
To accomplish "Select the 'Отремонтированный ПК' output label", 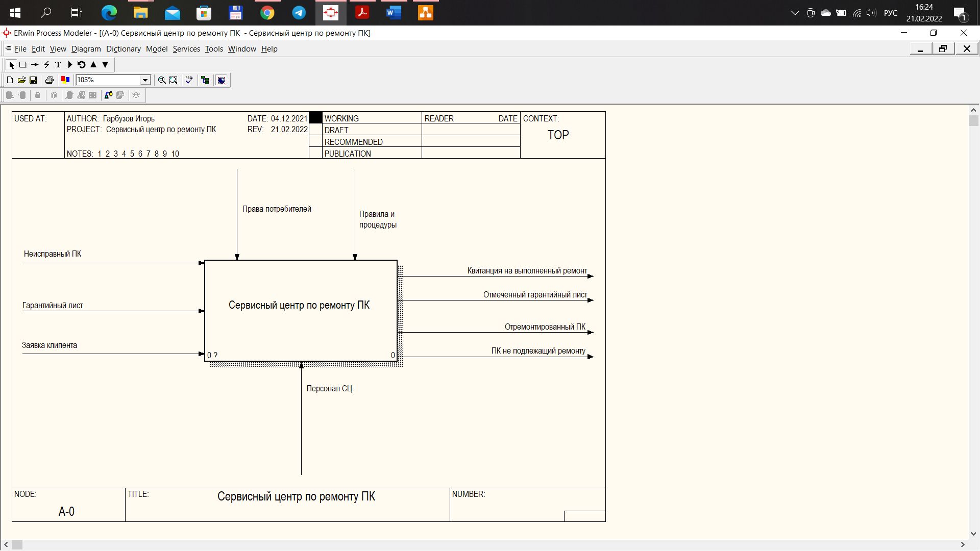I will coord(545,327).
